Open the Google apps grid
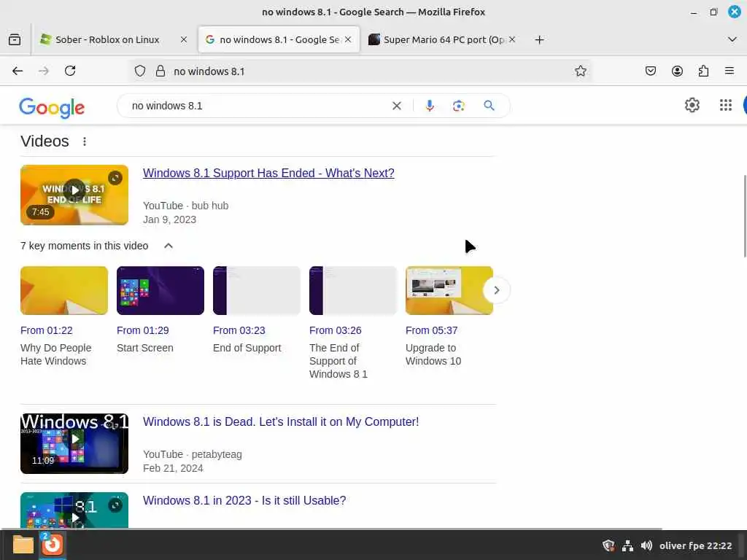This screenshot has width=747, height=560. click(x=726, y=105)
